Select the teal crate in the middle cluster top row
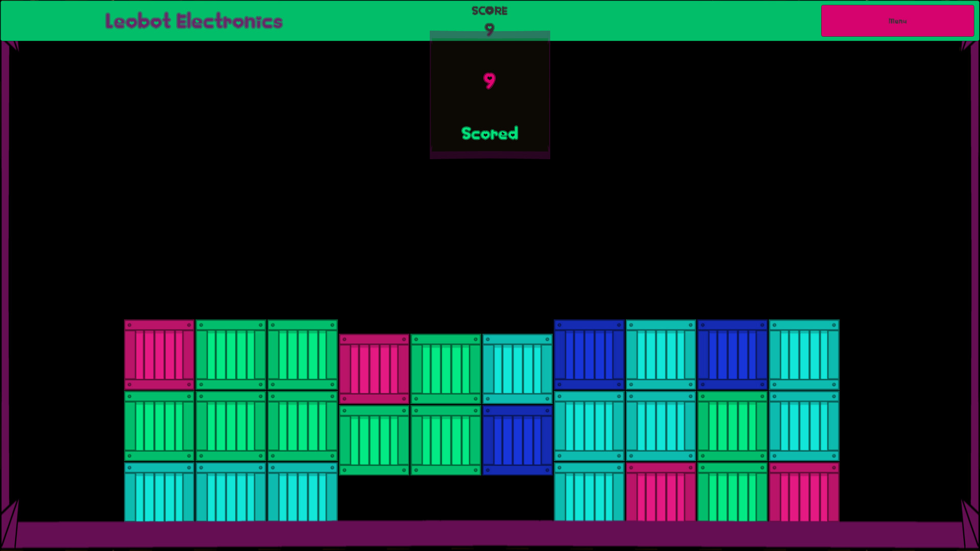Image resolution: width=980 pixels, height=551 pixels. pyautogui.click(x=517, y=367)
